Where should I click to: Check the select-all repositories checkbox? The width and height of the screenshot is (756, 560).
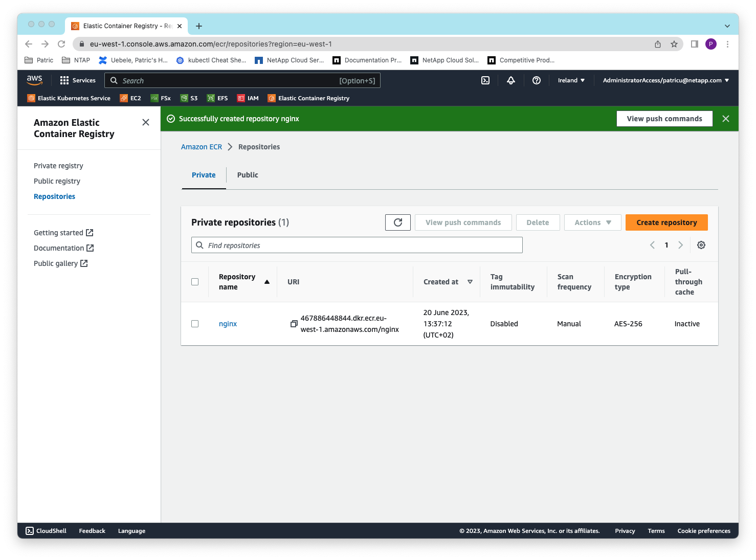195,281
